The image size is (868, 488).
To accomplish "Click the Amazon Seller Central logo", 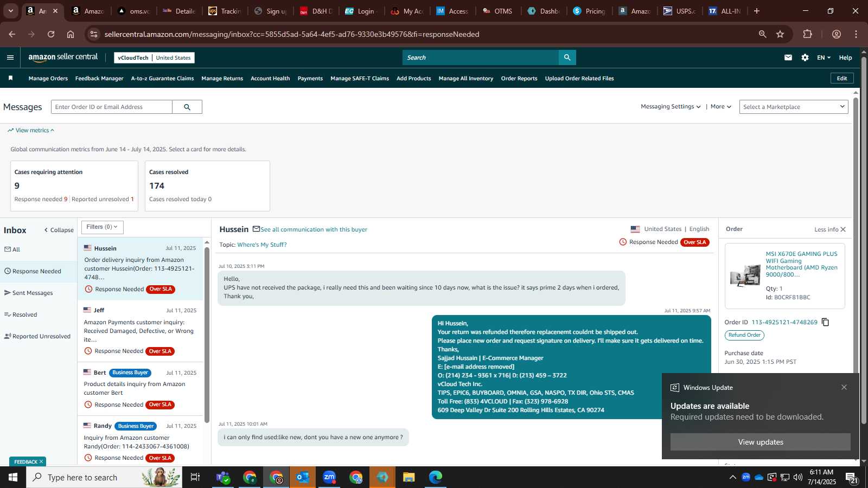I will [x=63, y=57].
